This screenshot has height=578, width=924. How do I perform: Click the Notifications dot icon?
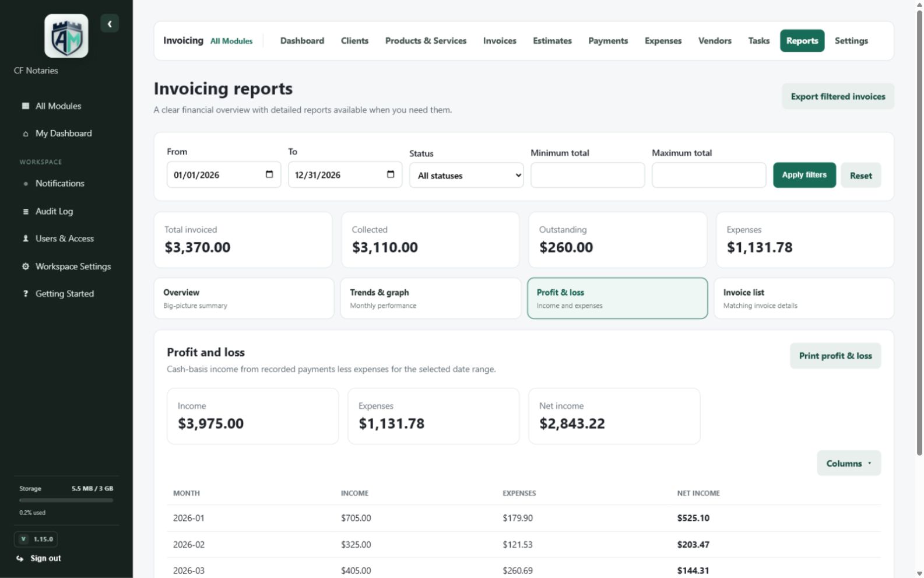pos(26,184)
